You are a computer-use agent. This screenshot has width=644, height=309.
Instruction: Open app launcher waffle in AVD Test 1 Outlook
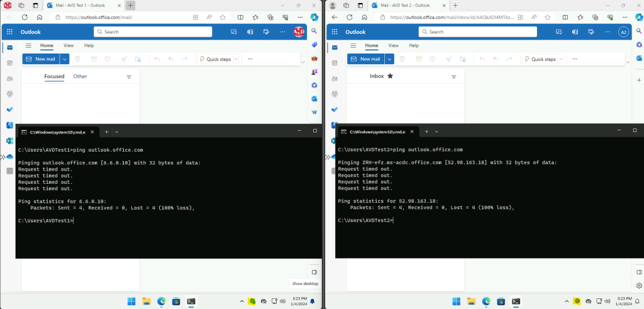(x=10, y=31)
